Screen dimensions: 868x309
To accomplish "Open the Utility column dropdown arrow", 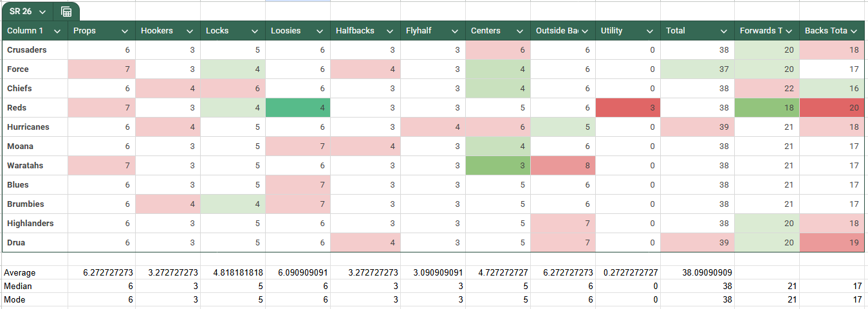I will [x=650, y=31].
